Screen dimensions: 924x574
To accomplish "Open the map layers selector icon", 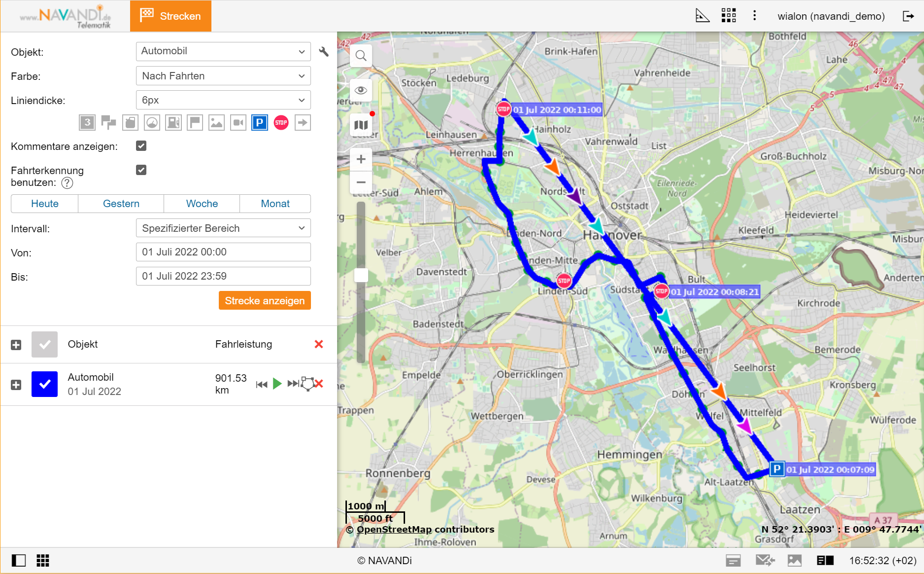I will [x=361, y=125].
